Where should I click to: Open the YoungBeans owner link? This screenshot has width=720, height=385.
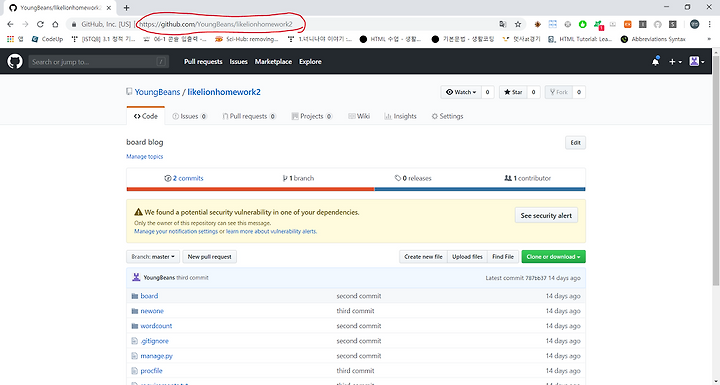(x=157, y=92)
